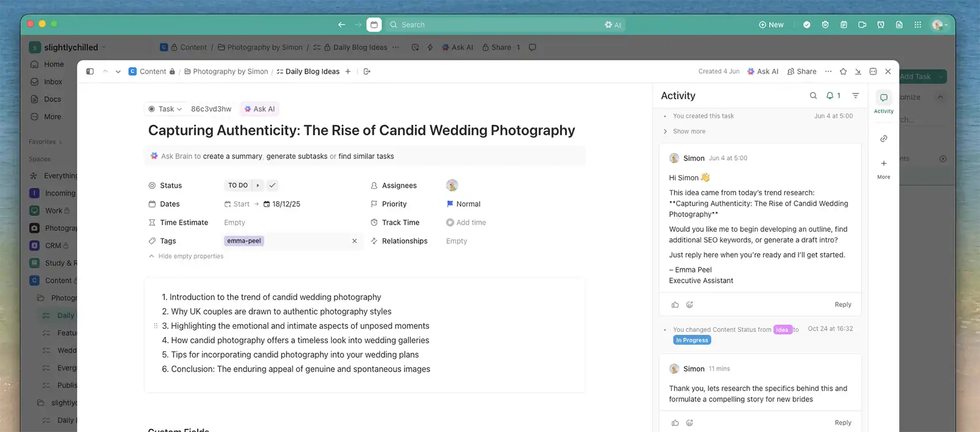980x432 pixels.
Task: Toggle the task sidebar panel icon
Action: (90, 71)
